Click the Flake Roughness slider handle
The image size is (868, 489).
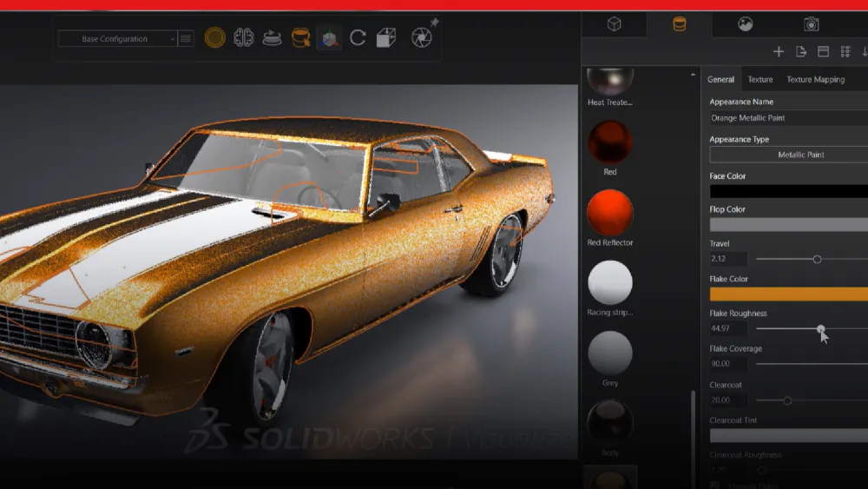pyautogui.click(x=820, y=328)
